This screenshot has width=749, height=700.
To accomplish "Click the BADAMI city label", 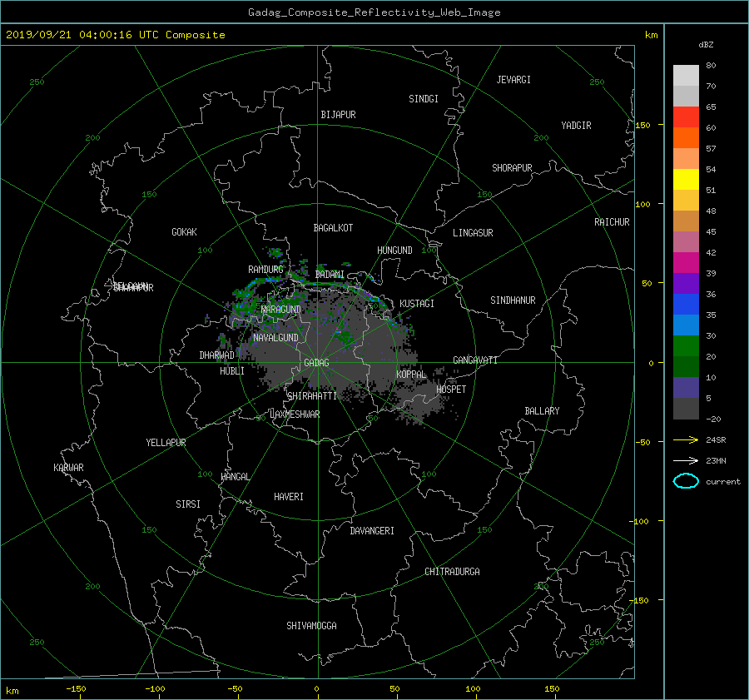I will [x=330, y=275].
